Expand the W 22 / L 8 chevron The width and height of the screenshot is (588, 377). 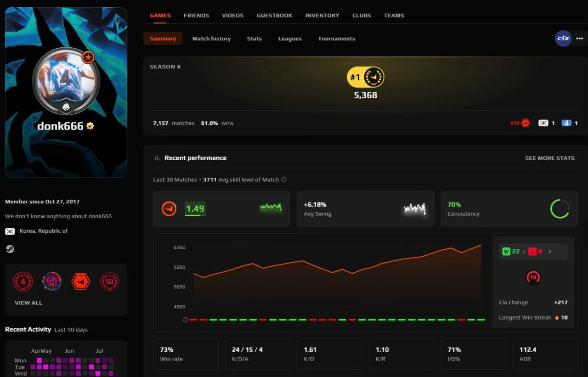(550, 252)
